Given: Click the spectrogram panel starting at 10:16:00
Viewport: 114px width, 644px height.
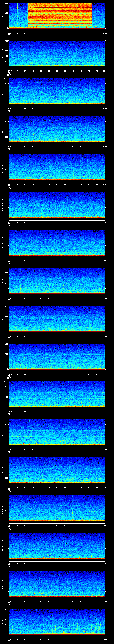Looking at the screenshot, I should (57, 91).
